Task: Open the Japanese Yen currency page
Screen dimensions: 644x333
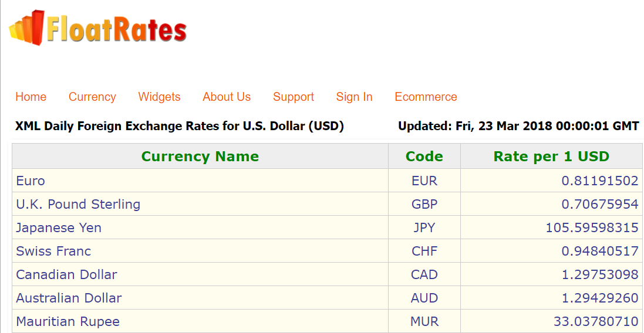Action: pos(59,227)
